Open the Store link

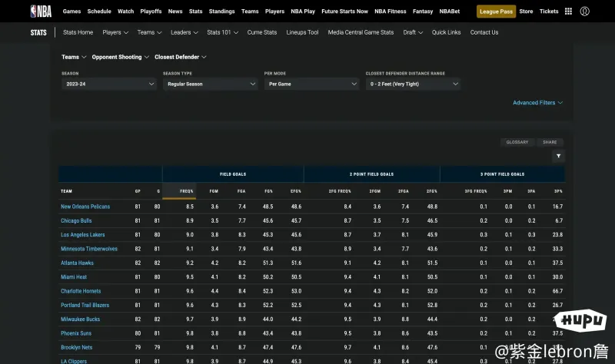coord(526,12)
